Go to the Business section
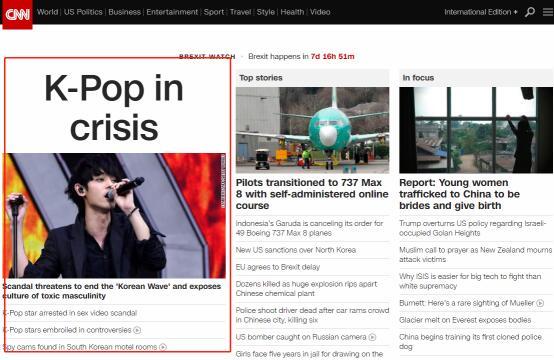 point(124,12)
